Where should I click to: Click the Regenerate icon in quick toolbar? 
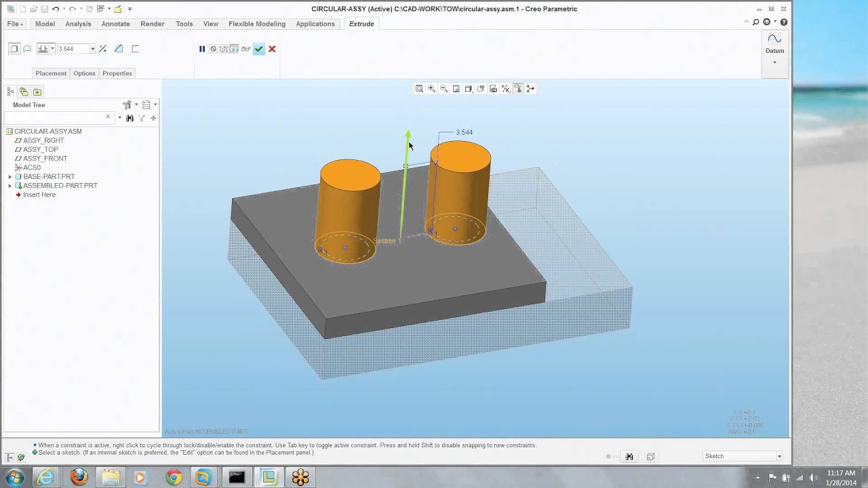tap(89, 9)
